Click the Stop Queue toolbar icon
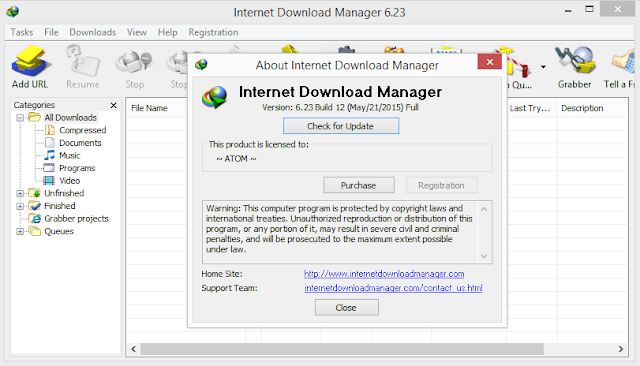 520,69
